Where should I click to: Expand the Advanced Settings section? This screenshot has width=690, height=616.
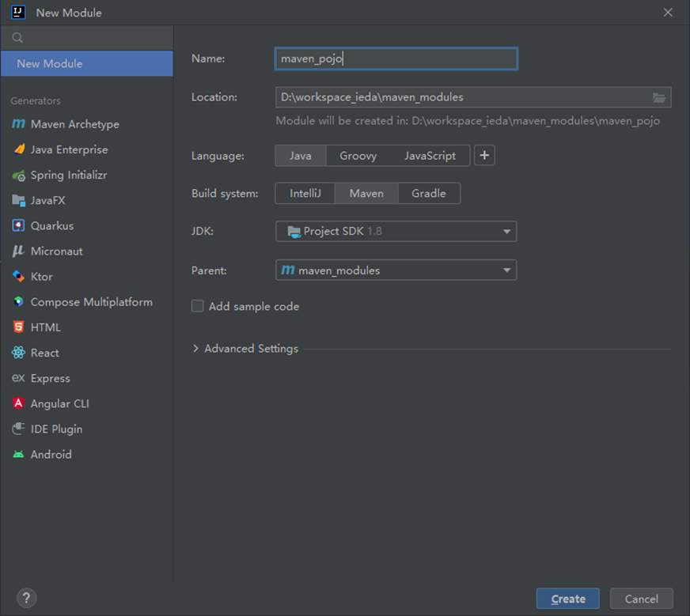point(195,349)
